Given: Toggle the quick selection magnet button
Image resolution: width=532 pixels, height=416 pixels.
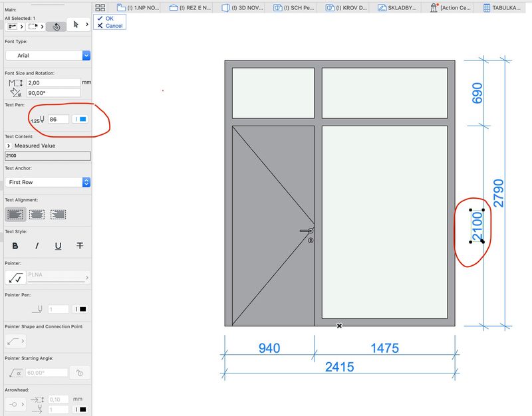Looking at the screenshot, I should [56, 27].
